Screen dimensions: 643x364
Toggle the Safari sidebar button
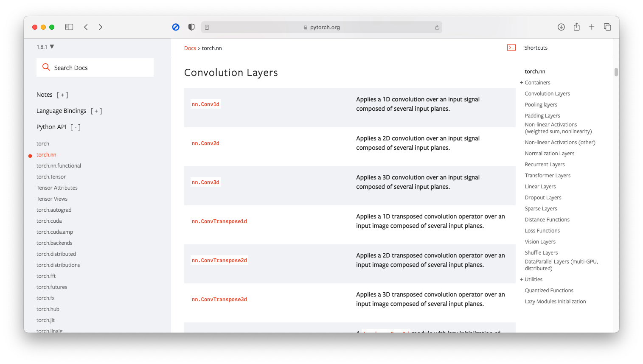click(x=69, y=27)
